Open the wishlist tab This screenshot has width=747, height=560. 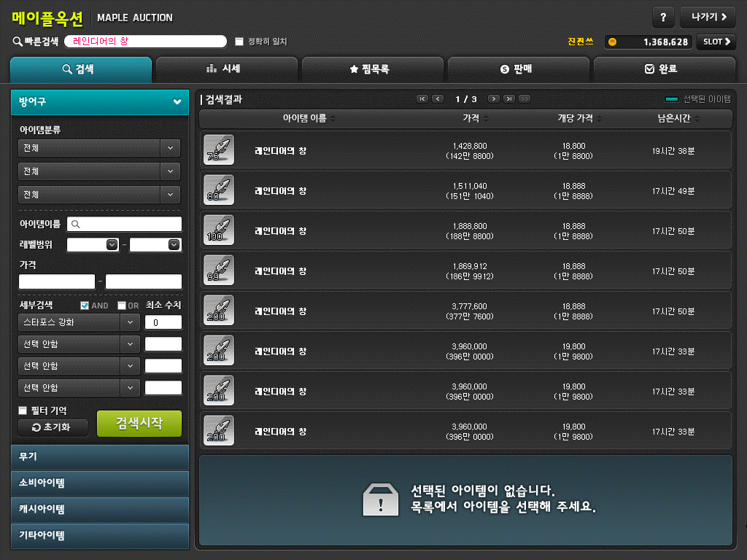[x=373, y=69]
